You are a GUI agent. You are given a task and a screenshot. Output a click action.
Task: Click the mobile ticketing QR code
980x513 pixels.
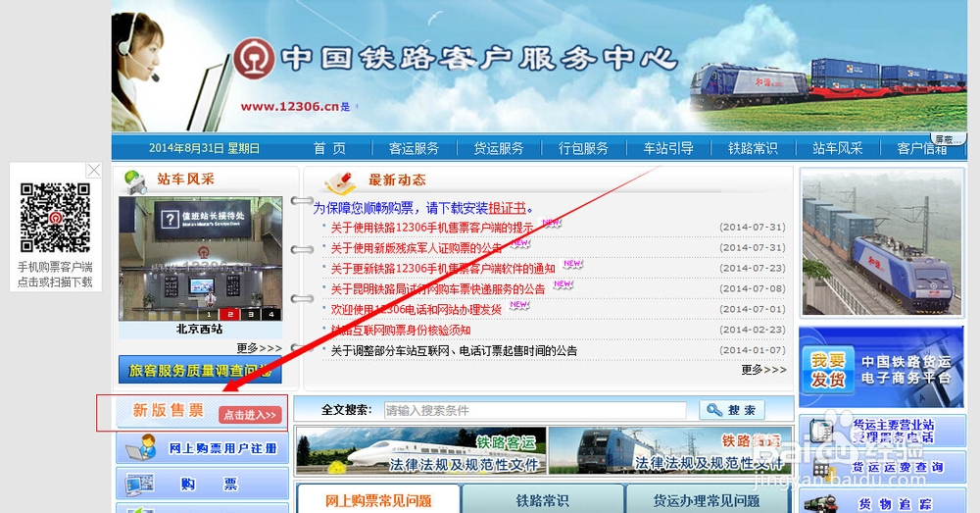pyautogui.click(x=55, y=217)
